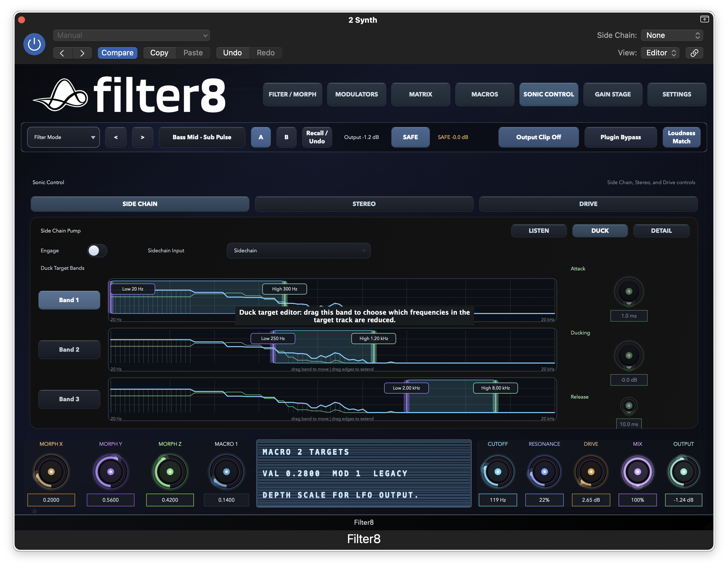Select next filter preset '>' button
The width and height of the screenshot is (728, 567).
[x=142, y=137]
